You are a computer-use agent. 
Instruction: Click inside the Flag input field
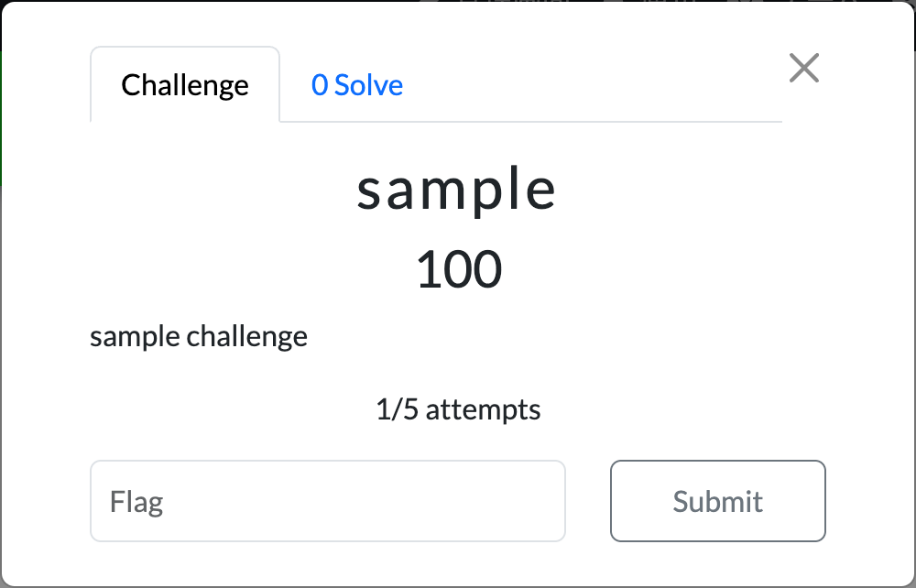coord(327,501)
